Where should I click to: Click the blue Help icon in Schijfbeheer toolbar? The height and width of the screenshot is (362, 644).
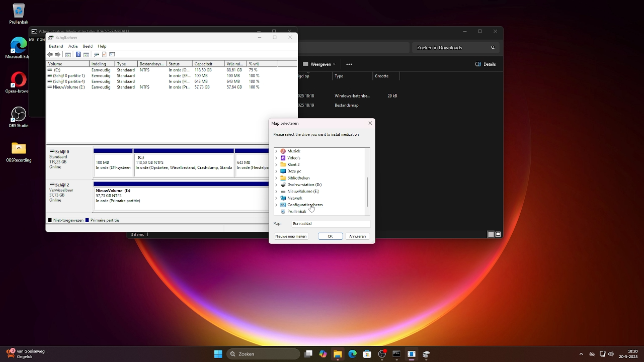click(78, 54)
